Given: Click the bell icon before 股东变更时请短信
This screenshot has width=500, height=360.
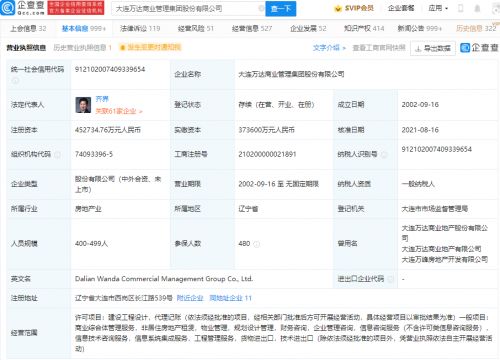Looking at the screenshot, I should click(x=122, y=48).
